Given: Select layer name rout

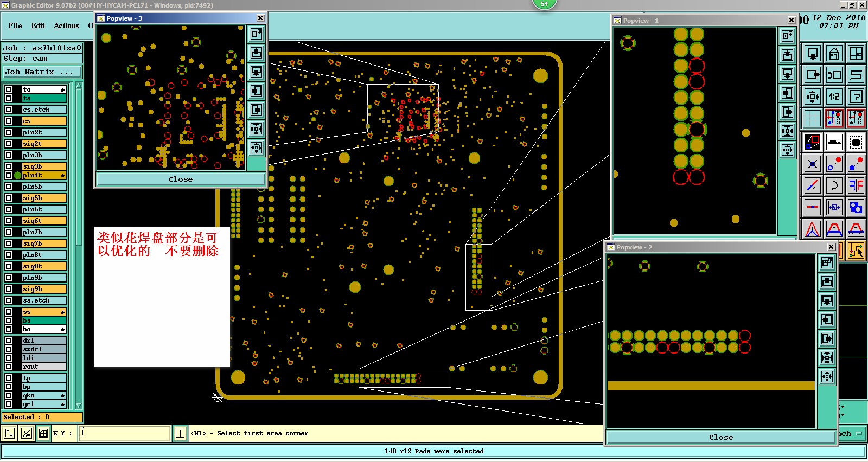Looking at the screenshot, I should [44, 367].
